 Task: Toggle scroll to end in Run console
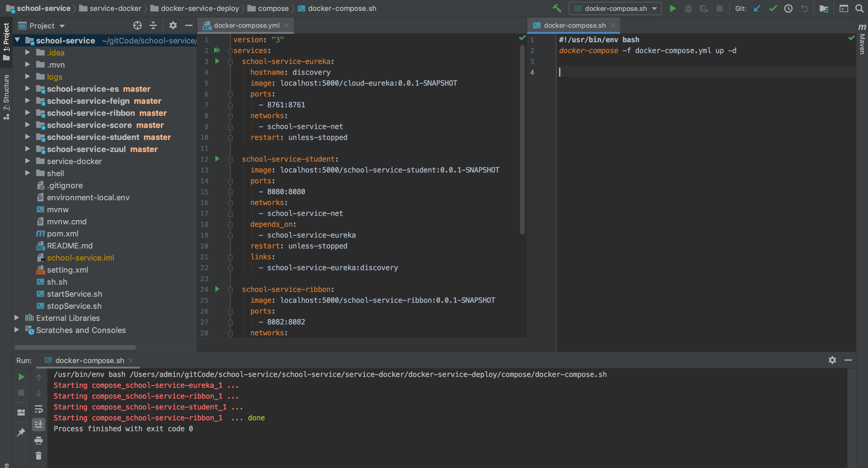tap(39, 424)
